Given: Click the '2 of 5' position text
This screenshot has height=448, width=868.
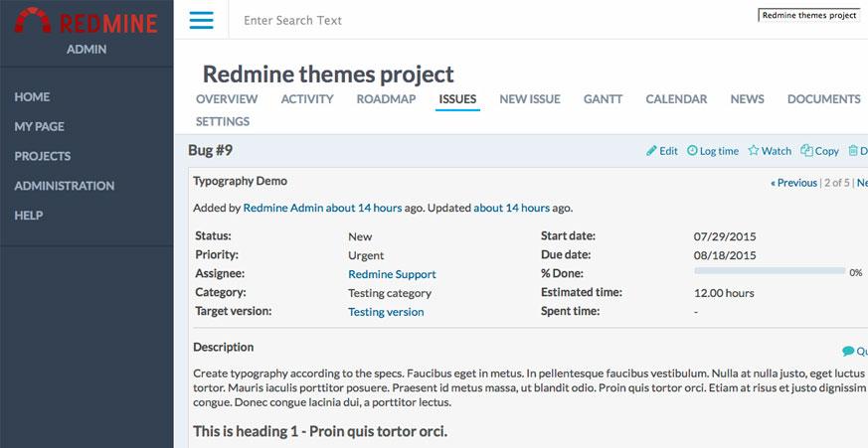Looking at the screenshot, I should 837,183.
